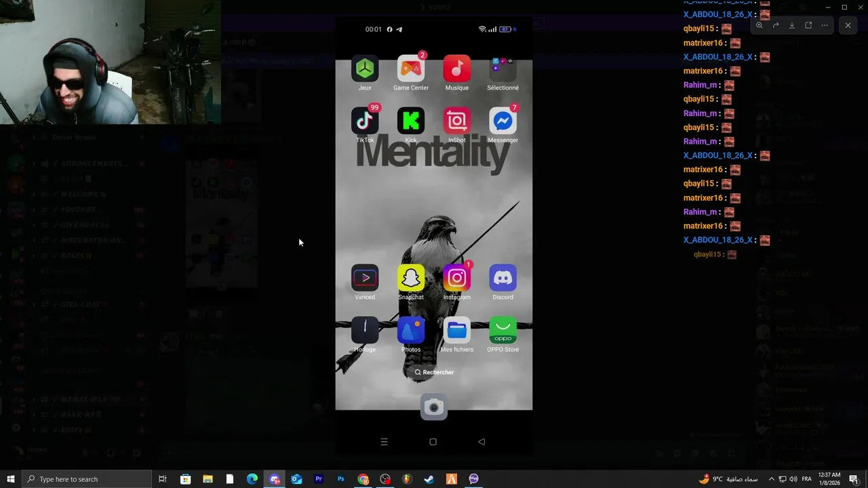This screenshot has height=488, width=868.
Task: Open Steam from the taskbar
Action: tap(429, 479)
